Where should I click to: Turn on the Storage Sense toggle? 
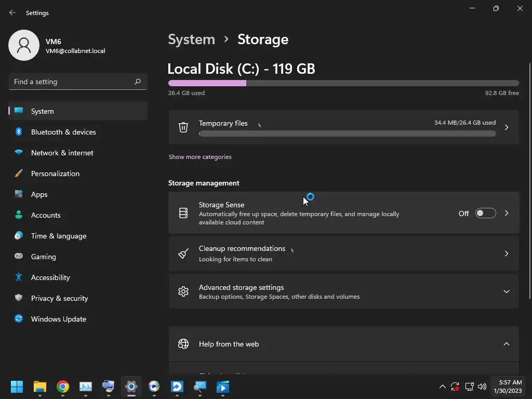click(485, 213)
